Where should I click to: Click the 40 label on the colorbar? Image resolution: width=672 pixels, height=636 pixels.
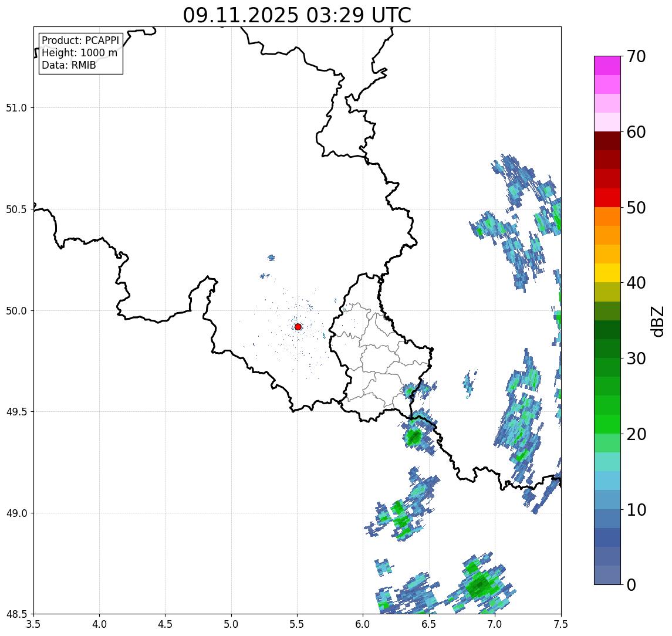coord(636,283)
